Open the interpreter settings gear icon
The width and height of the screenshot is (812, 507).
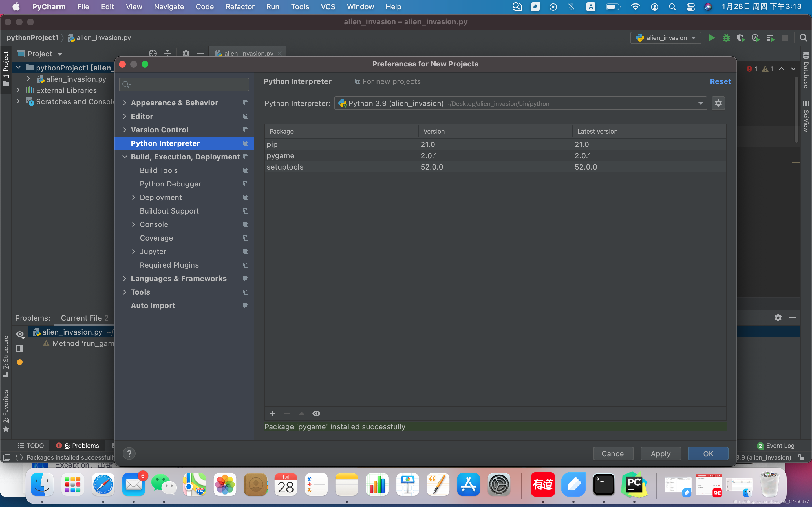coord(718,103)
